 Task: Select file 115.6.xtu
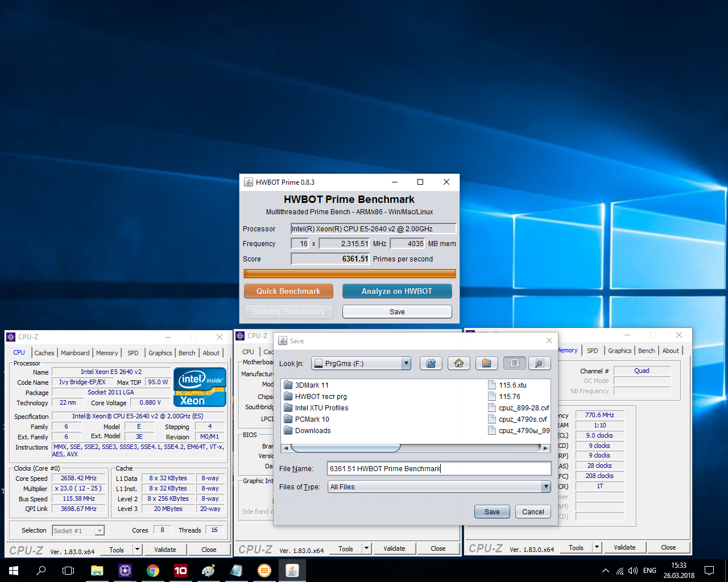(x=507, y=385)
